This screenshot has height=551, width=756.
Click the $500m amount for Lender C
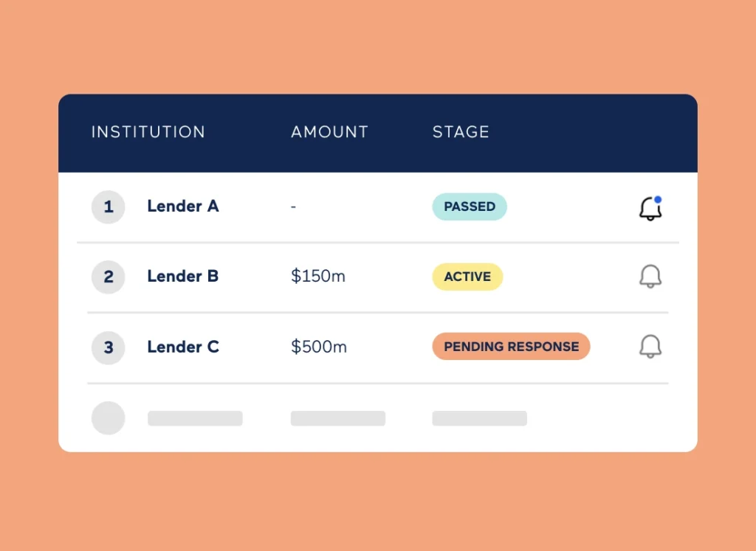click(x=319, y=347)
